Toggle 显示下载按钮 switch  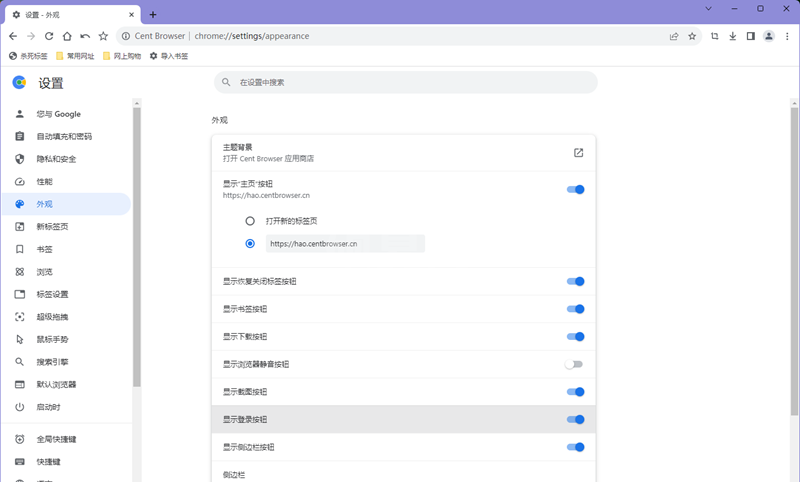point(575,337)
